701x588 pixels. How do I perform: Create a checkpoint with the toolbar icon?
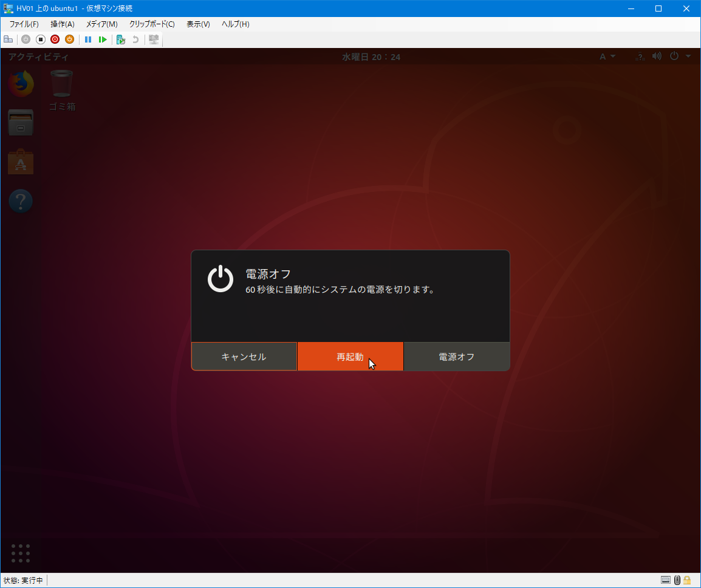click(121, 39)
